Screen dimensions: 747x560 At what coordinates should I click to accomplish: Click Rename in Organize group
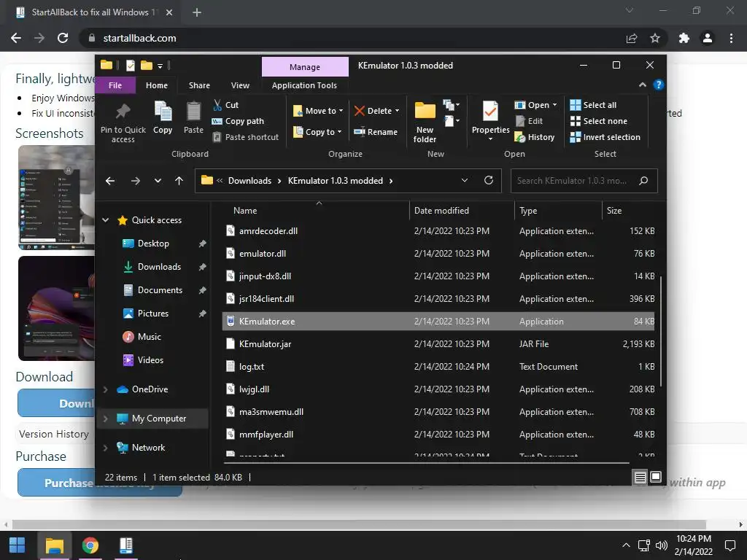(x=376, y=132)
